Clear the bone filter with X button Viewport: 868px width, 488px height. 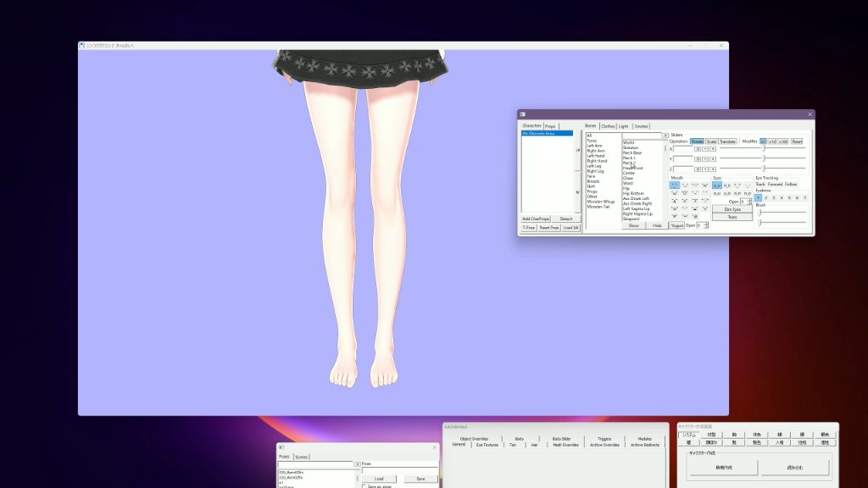pyautogui.click(x=665, y=136)
